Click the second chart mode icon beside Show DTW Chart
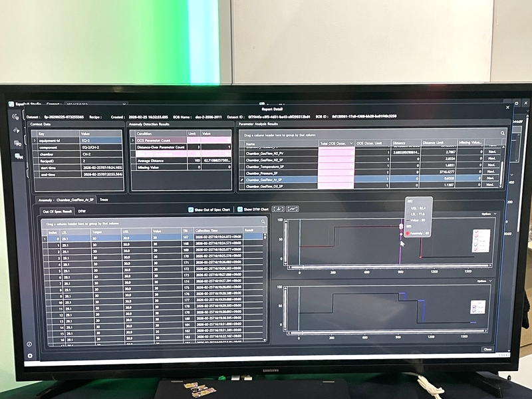This screenshot has width=532, height=399. coord(293,209)
